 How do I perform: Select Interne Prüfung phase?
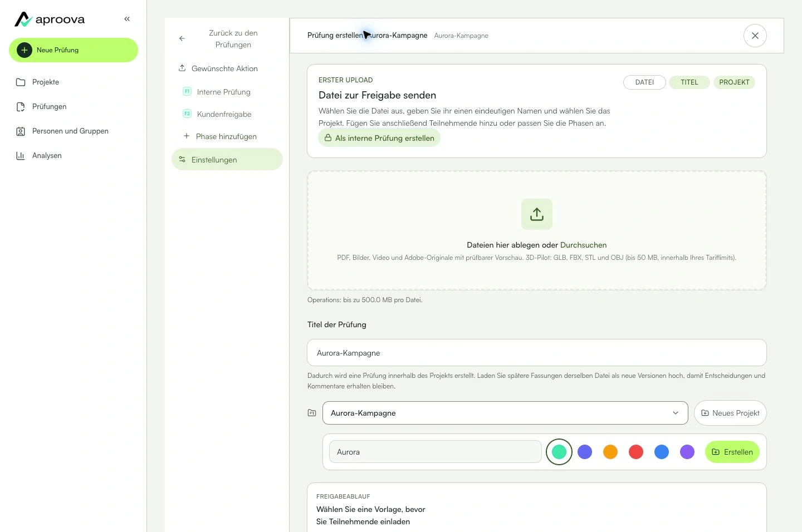pos(227,92)
